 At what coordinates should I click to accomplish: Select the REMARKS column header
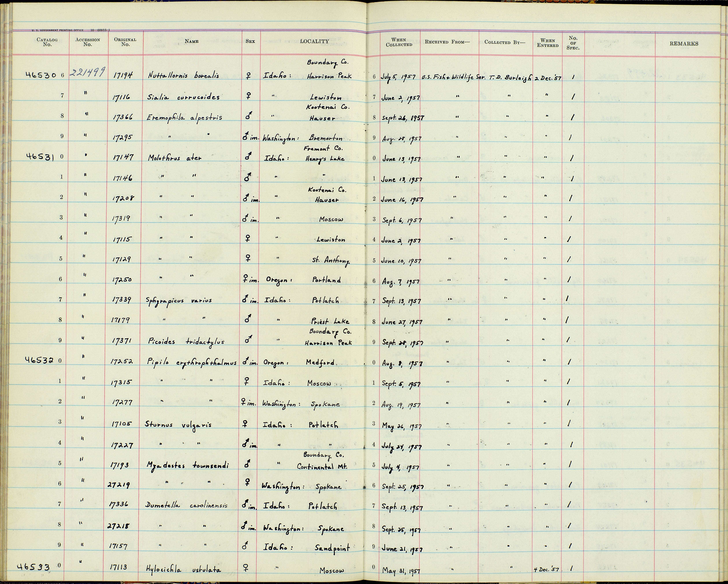[684, 44]
